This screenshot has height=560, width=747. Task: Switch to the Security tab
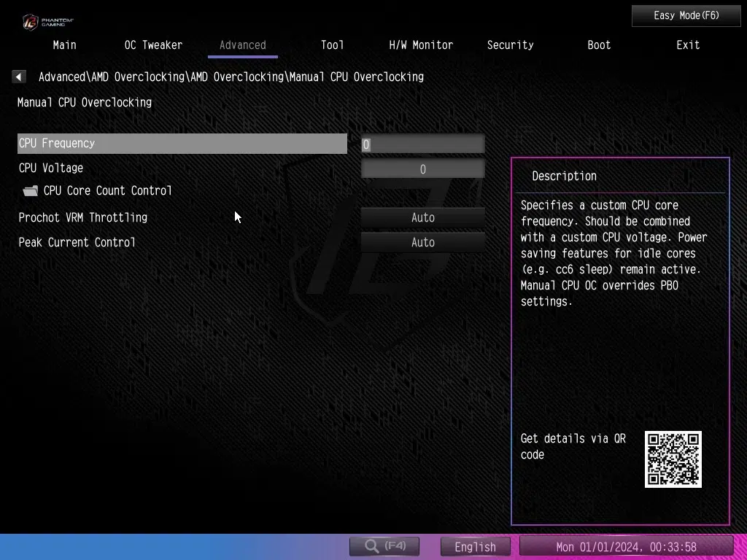point(510,45)
